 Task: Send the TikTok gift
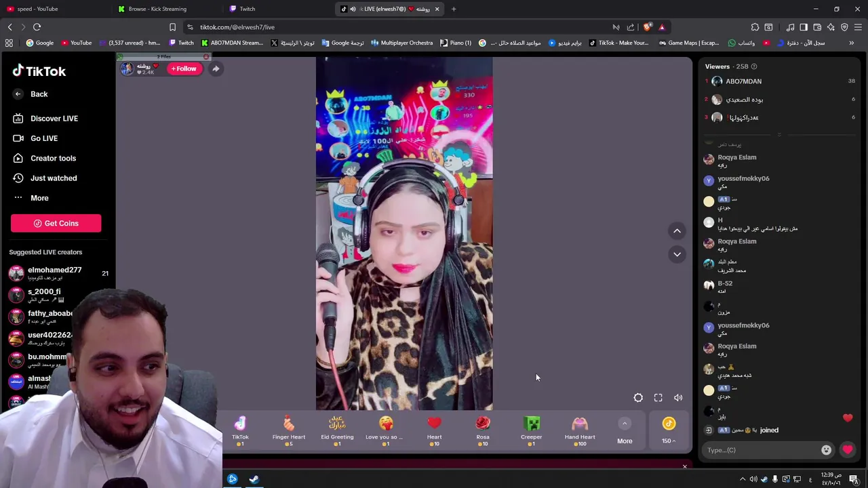[x=240, y=431]
